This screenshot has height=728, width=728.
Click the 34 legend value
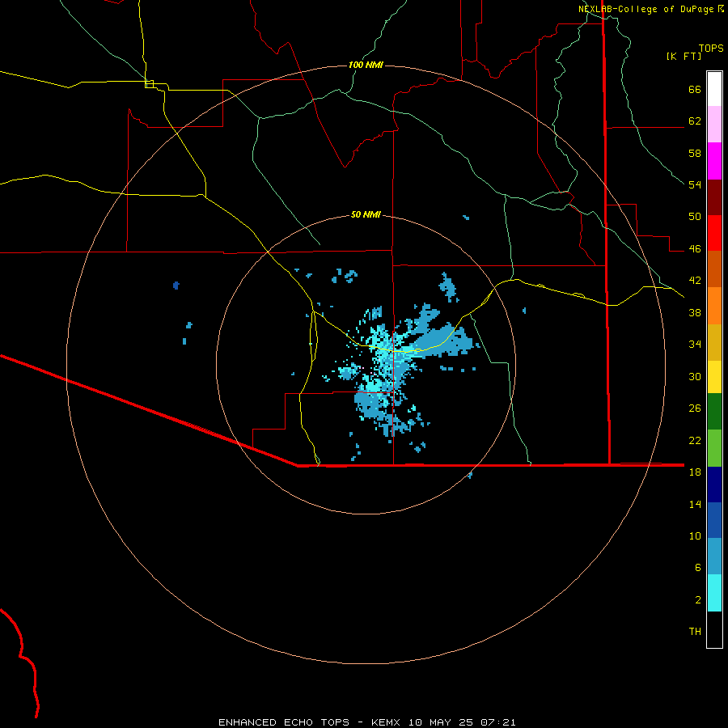(x=695, y=344)
